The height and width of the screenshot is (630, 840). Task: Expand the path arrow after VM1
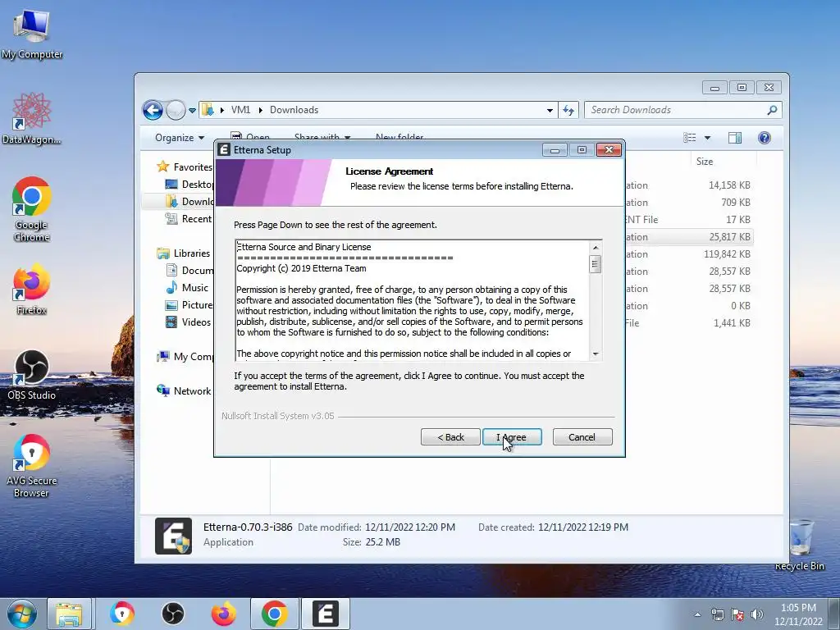260,111
